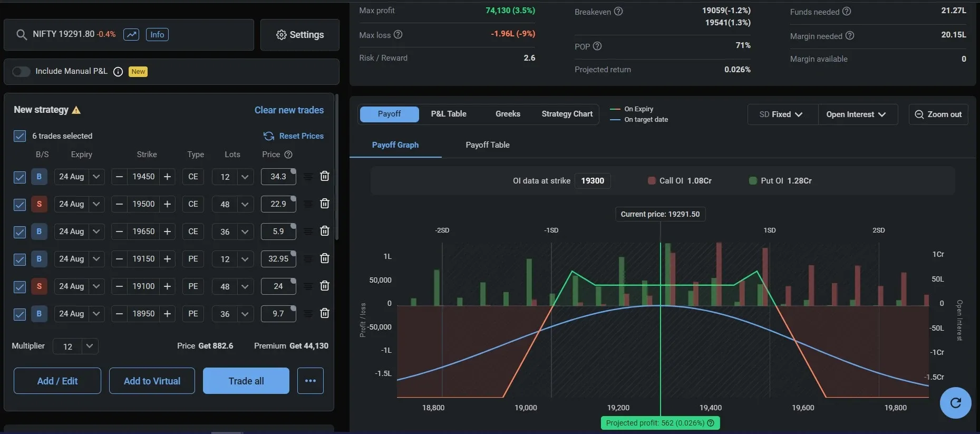980x434 pixels.
Task: Click the drag handle on 19450 CE row
Action: pos(308,177)
